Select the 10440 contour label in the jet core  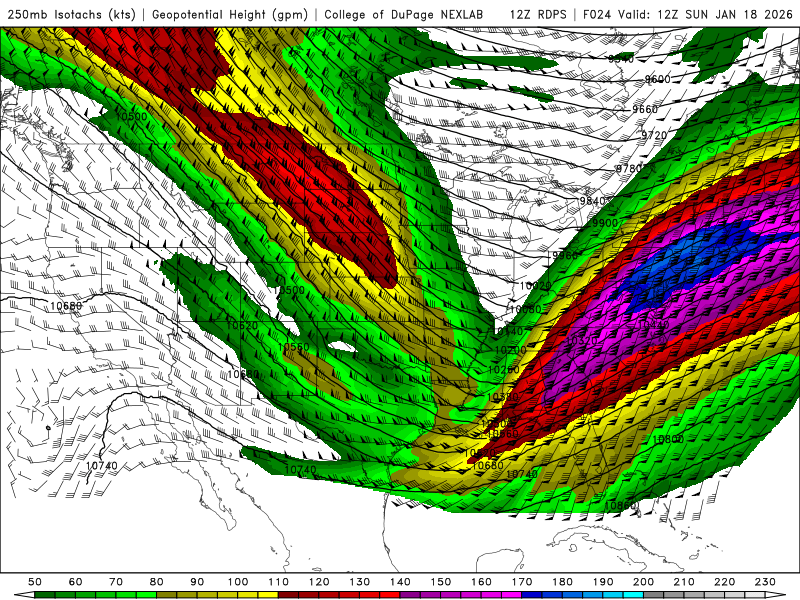click(653, 325)
